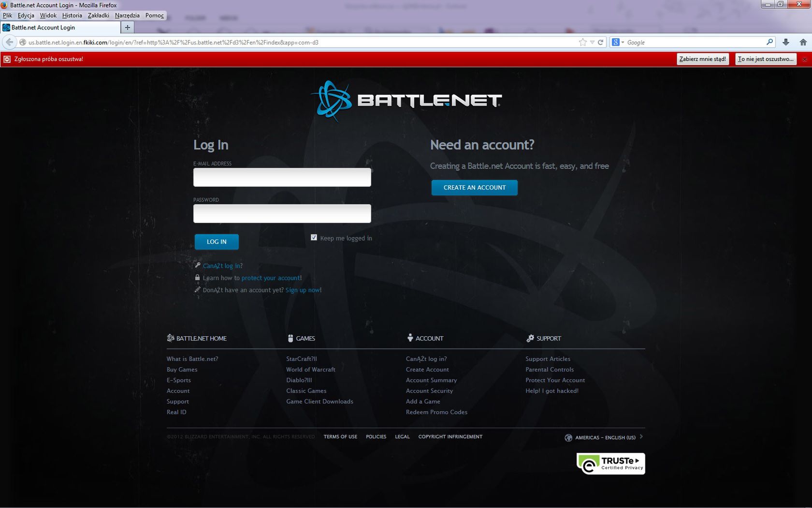The width and height of the screenshot is (812, 508).
Task: Select the Battle.net Account Login tab
Action: coord(60,28)
